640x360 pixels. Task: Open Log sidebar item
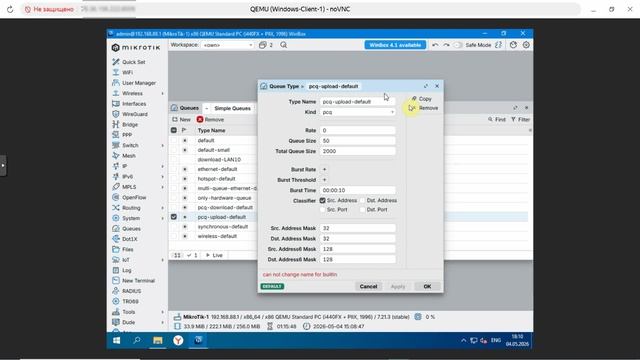127,270
